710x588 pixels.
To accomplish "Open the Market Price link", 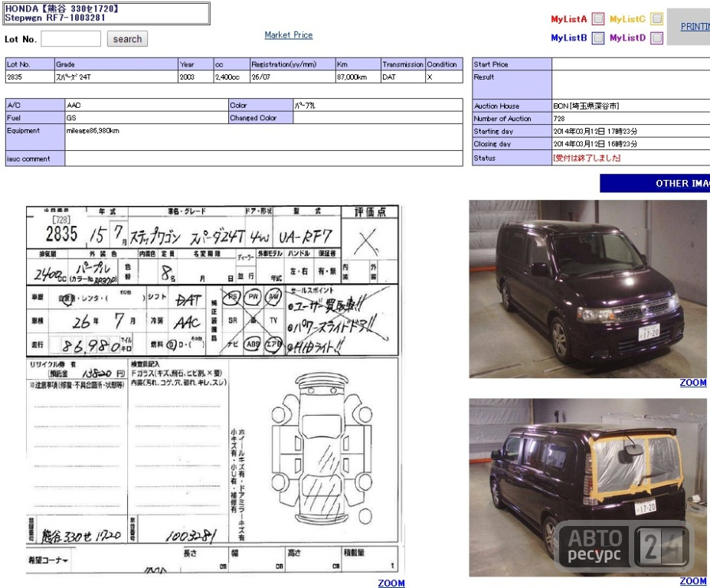I will tap(289, 35).
